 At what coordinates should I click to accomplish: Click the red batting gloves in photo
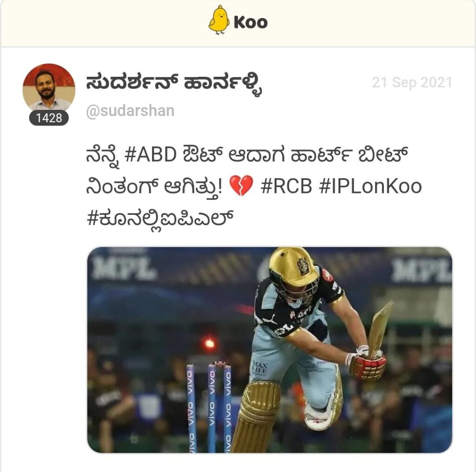367,363
